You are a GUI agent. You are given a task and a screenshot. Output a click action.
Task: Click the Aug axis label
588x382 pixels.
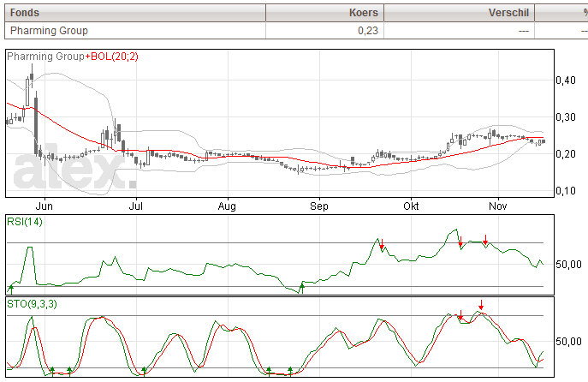228,206
